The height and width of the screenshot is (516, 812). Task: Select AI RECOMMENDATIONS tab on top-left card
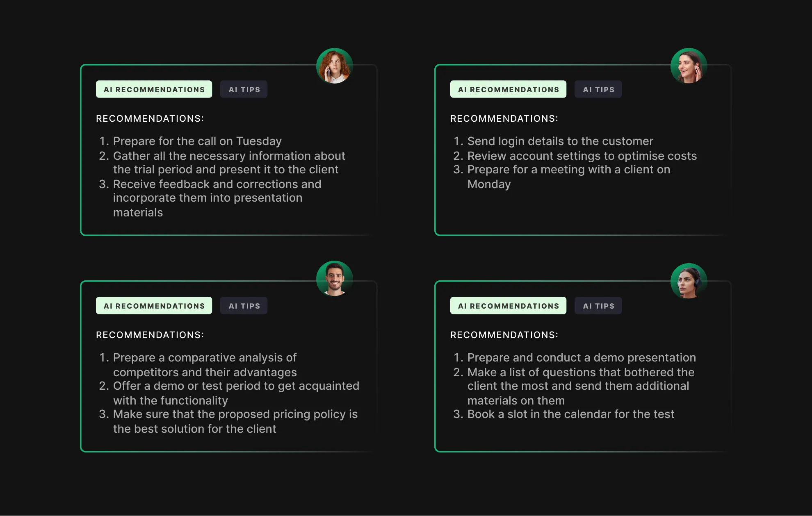(x=154, y=89)
